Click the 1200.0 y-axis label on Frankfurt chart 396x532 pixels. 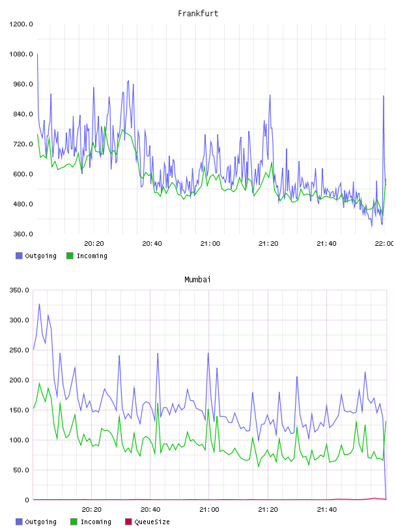[x=21, y=24]
